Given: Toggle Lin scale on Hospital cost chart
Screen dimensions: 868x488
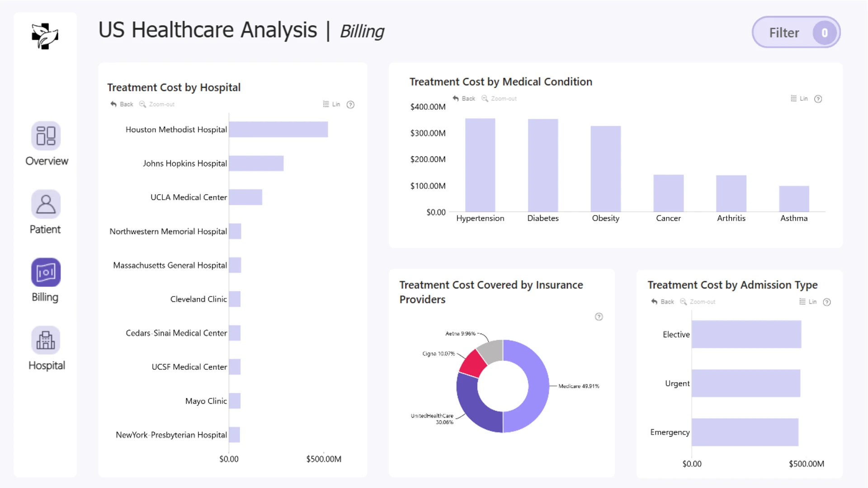Looking at the screenshot, I should (x=331, y=104).
